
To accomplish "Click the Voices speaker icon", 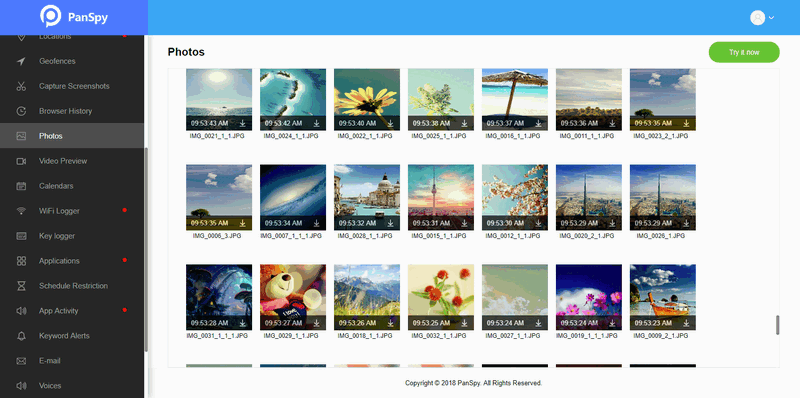I will pyautogui.click(x=21, y=386).
